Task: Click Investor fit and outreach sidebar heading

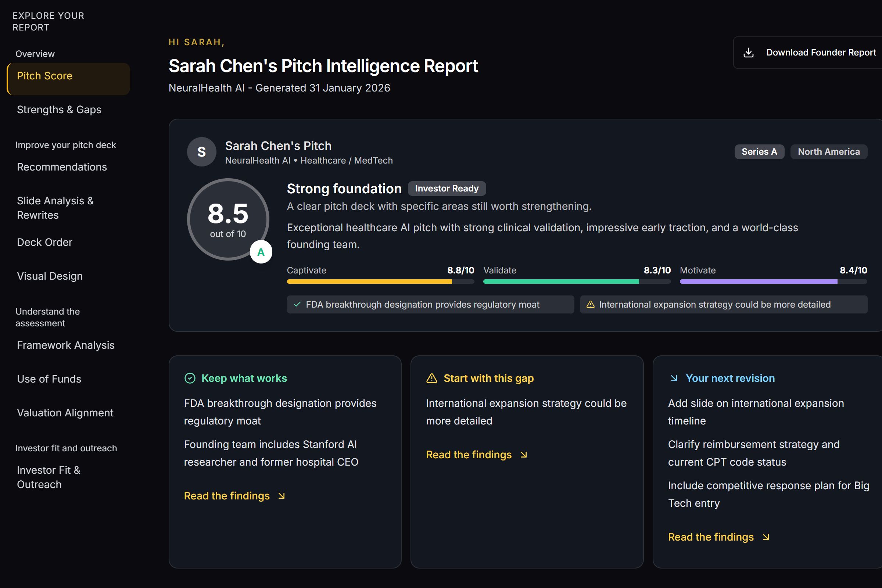Action: click(x=66, y=448)
